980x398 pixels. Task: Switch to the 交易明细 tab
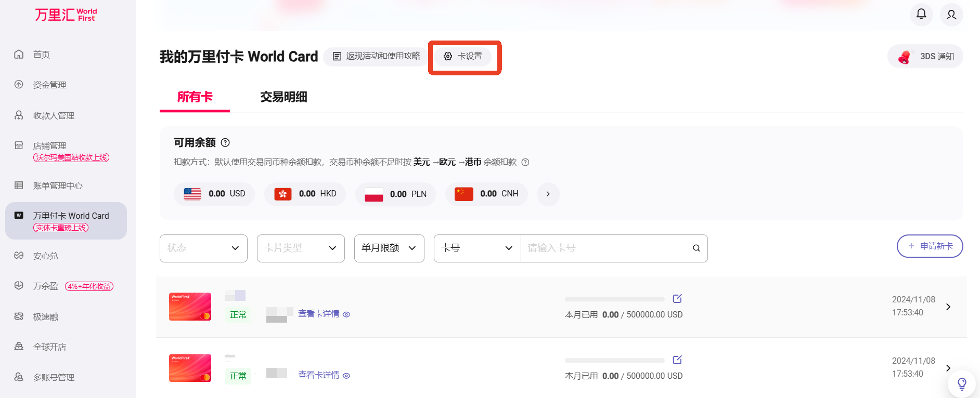point(283,97)
